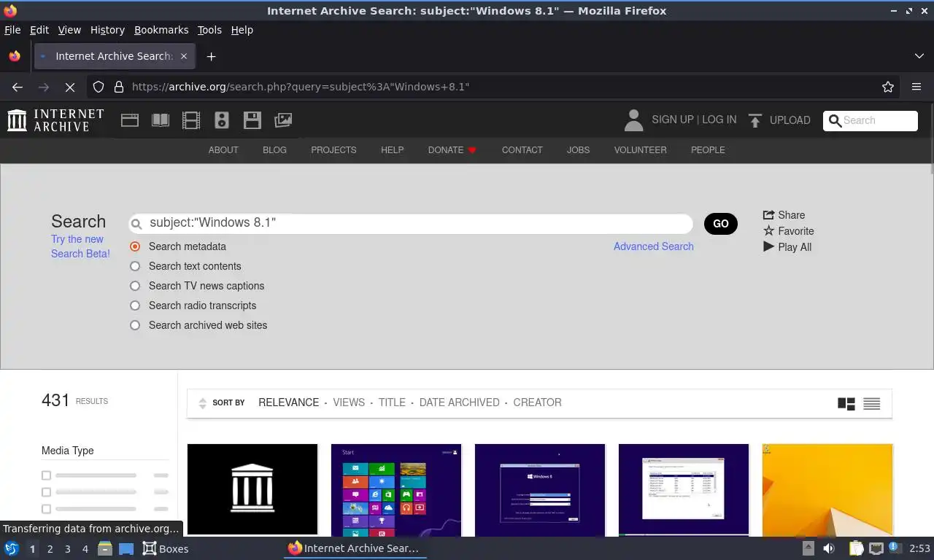Close the Internet Archive Search tab
Viewport: 934px width, 560px height.
coord(184,56)
